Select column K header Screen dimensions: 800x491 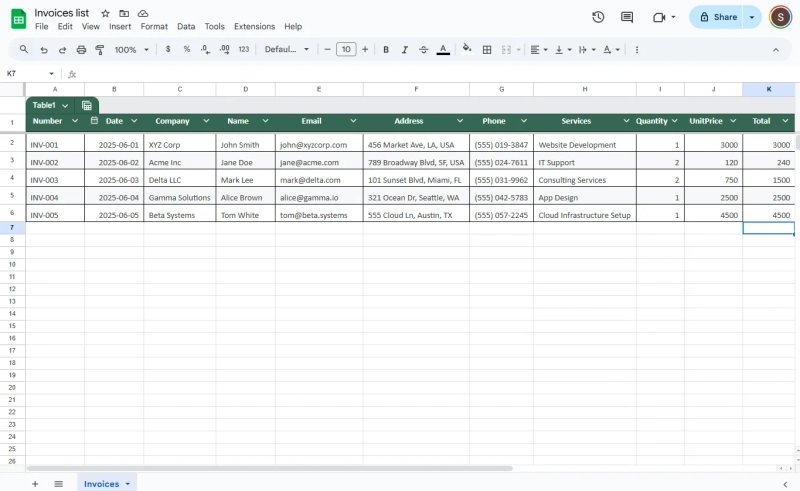pos(768,89)
